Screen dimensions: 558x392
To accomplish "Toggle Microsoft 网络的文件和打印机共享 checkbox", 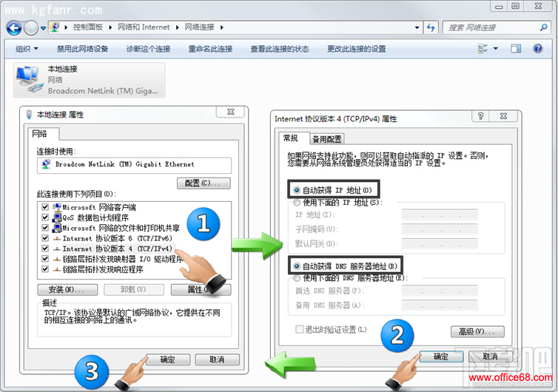I will click(45, 228).
